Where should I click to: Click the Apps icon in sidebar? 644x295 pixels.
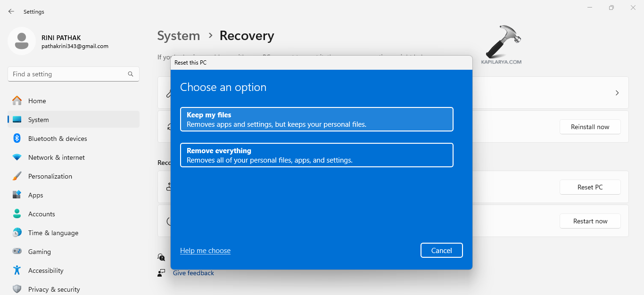pos(17,195)
